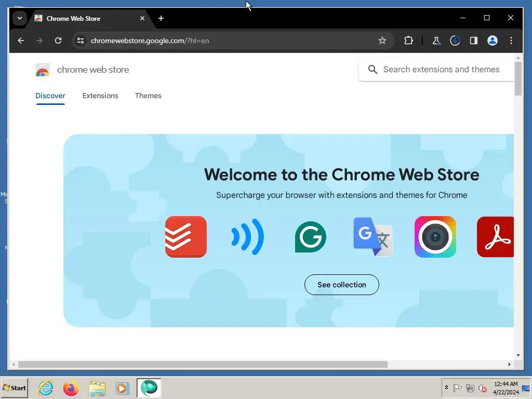Click the See collection button

342,285
